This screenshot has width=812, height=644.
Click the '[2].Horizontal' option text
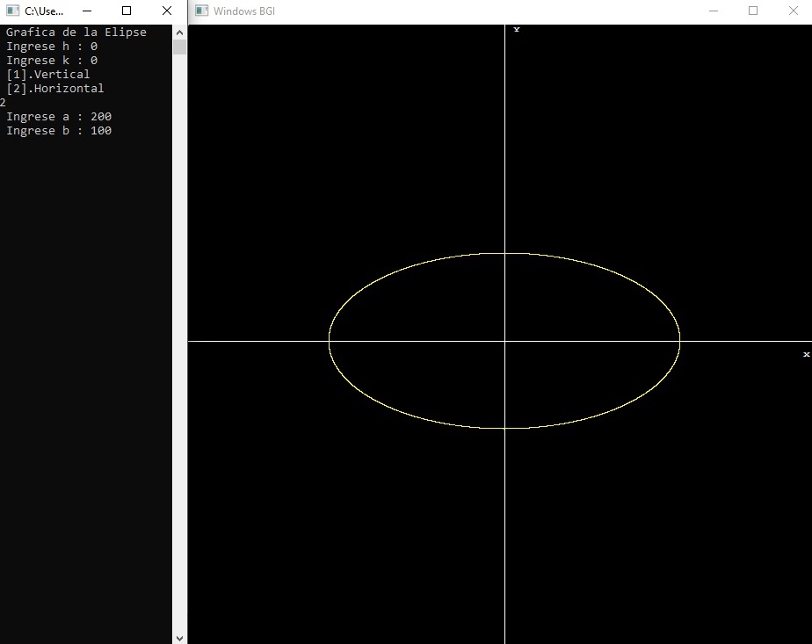(54, 89)
